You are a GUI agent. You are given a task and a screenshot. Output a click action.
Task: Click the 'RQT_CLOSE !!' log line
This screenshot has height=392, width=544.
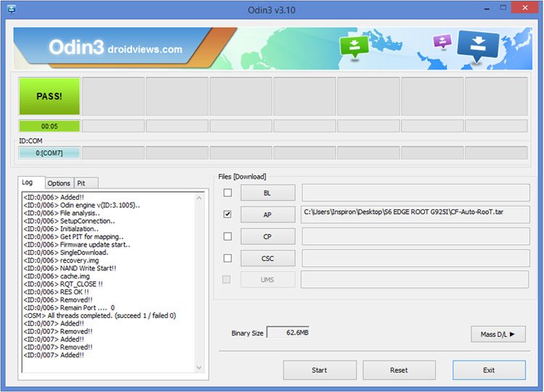(63, 284)
